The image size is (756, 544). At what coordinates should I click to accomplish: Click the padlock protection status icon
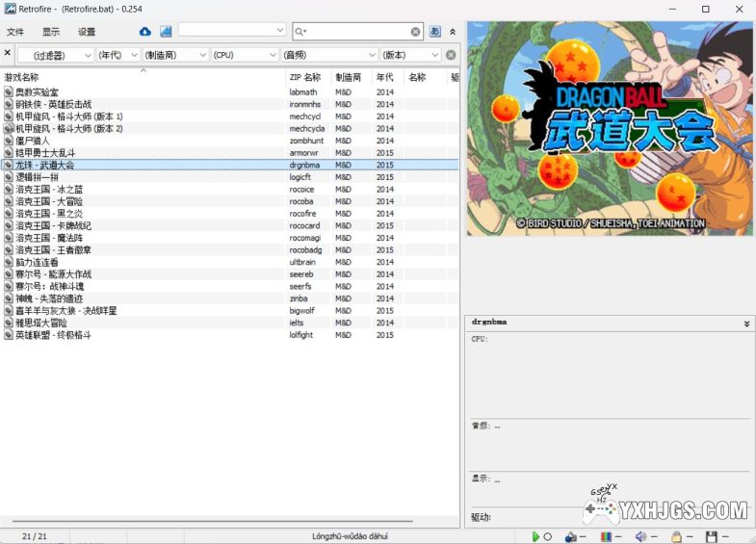pos(676,536)
